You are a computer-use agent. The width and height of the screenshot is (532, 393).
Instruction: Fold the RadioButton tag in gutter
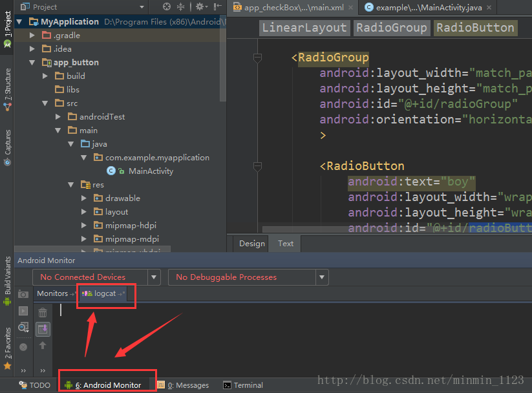(257, 167)
